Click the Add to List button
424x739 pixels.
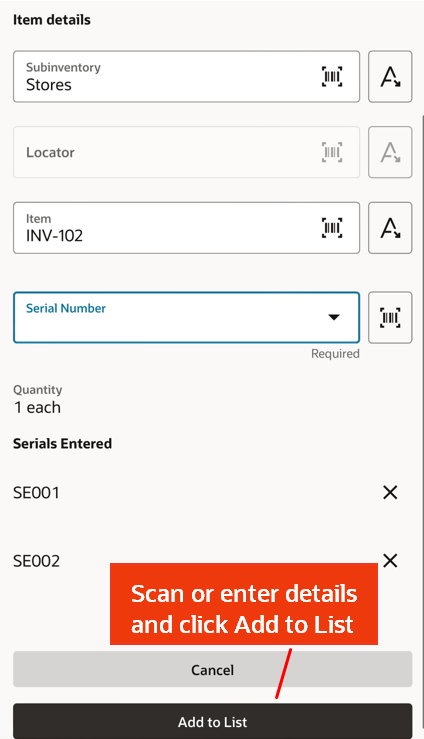[212, 722]
